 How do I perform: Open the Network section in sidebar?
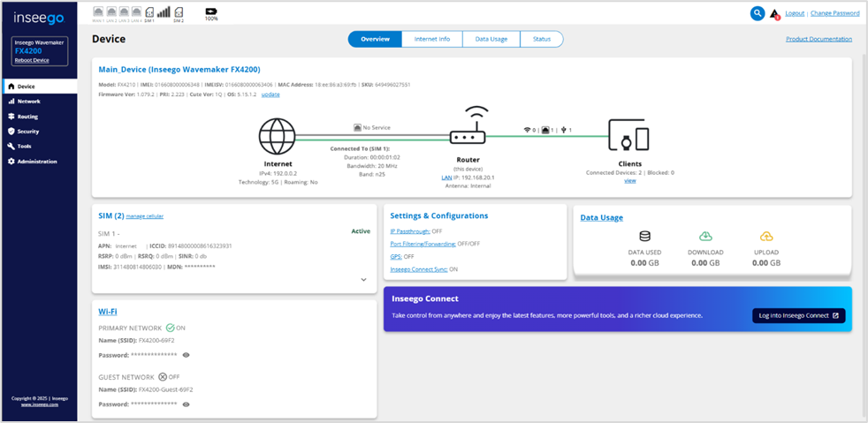point(28,102)
